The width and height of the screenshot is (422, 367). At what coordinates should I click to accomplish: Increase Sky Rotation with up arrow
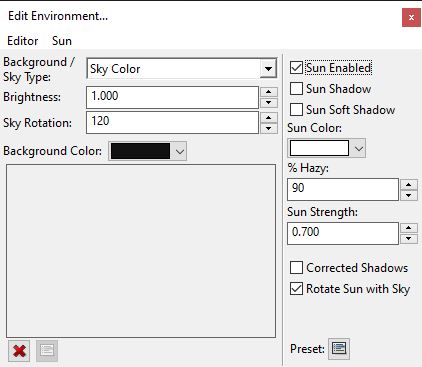[269, 117]
